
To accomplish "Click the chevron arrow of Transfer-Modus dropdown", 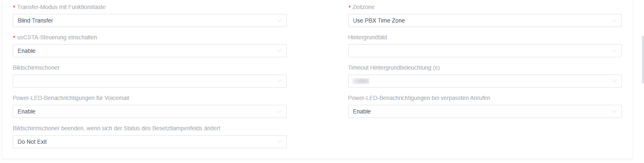I will [x=279, y=20].
